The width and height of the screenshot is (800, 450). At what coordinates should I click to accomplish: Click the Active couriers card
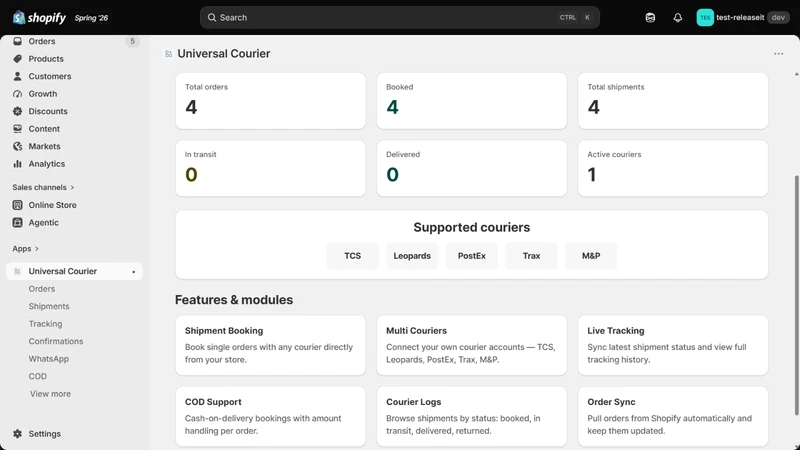pos(673,168)
